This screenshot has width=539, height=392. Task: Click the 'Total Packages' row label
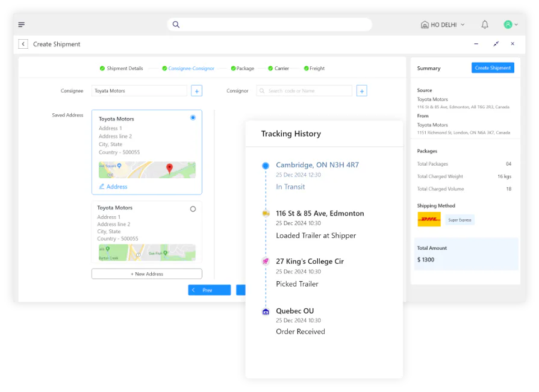click(x=432, y=164)
